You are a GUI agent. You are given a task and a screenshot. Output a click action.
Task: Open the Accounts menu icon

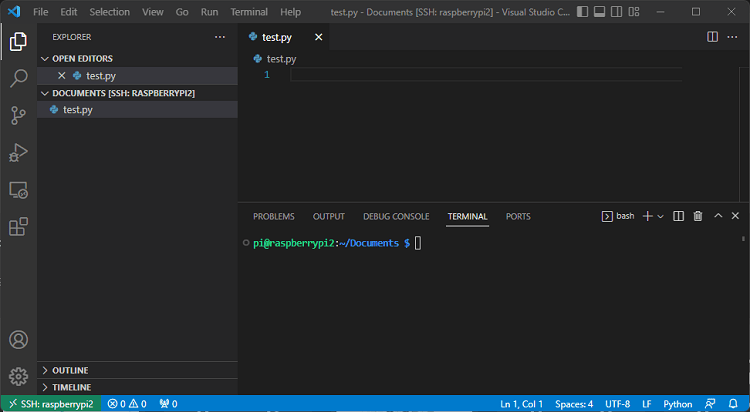point(18,341)
